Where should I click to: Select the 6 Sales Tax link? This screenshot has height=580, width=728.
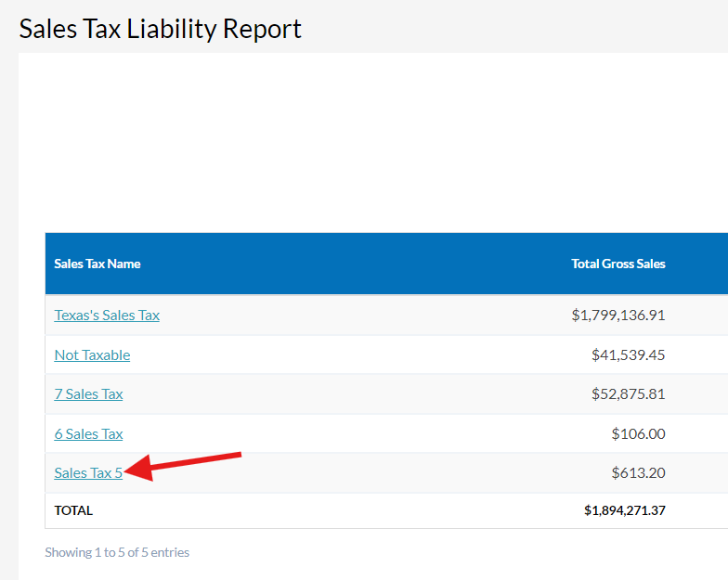88,434
